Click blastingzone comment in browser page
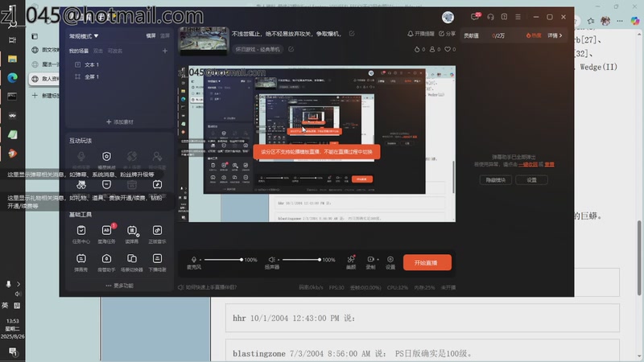 tap(422, 351)
